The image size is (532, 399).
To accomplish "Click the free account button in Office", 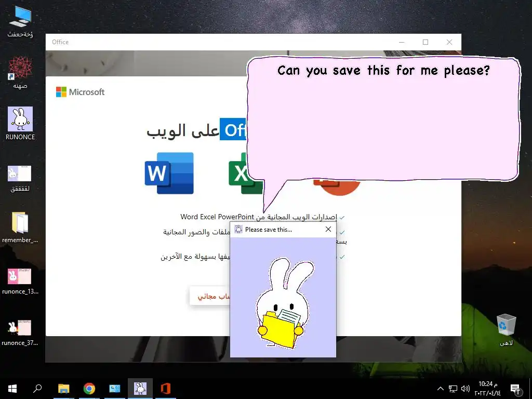I will point(210,296).
